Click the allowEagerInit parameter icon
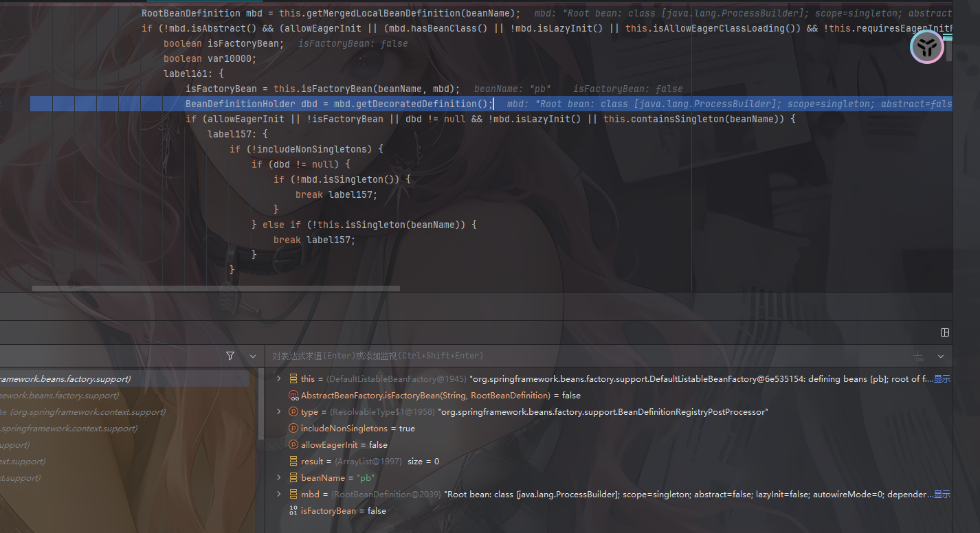This screenshot has width=980, height=533. (x=293, y=445)
